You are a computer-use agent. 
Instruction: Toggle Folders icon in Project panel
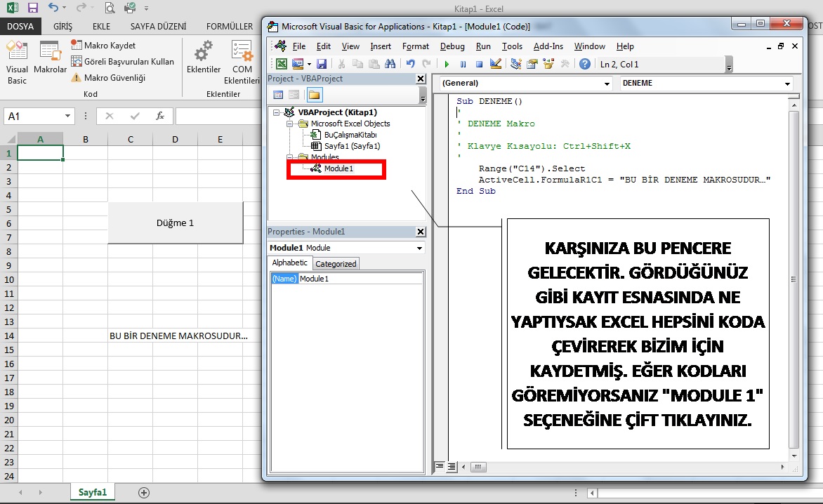[x=314, y=95]
